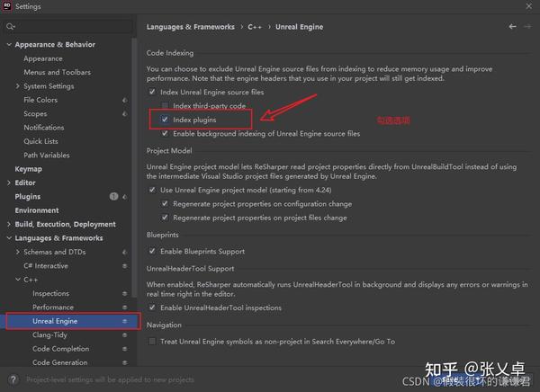
Task: Toggle Index third-party code checkbox
Action: tap(165, 105)
